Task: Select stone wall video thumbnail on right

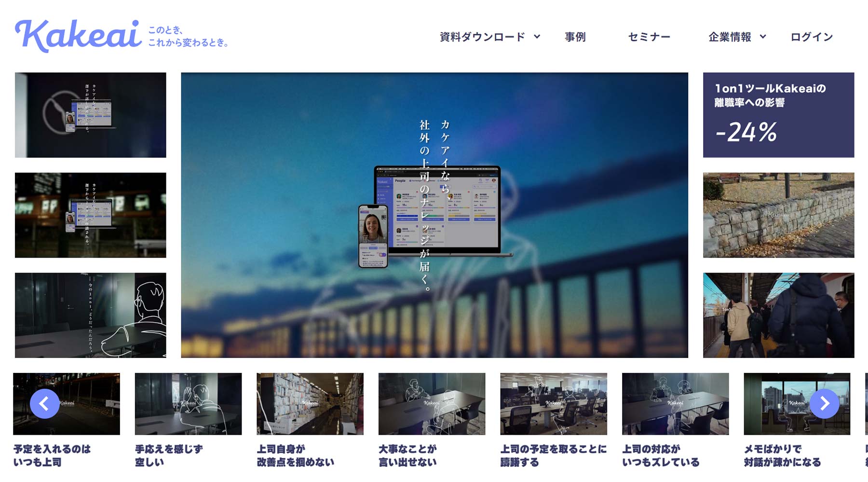Action: [778, 215]
